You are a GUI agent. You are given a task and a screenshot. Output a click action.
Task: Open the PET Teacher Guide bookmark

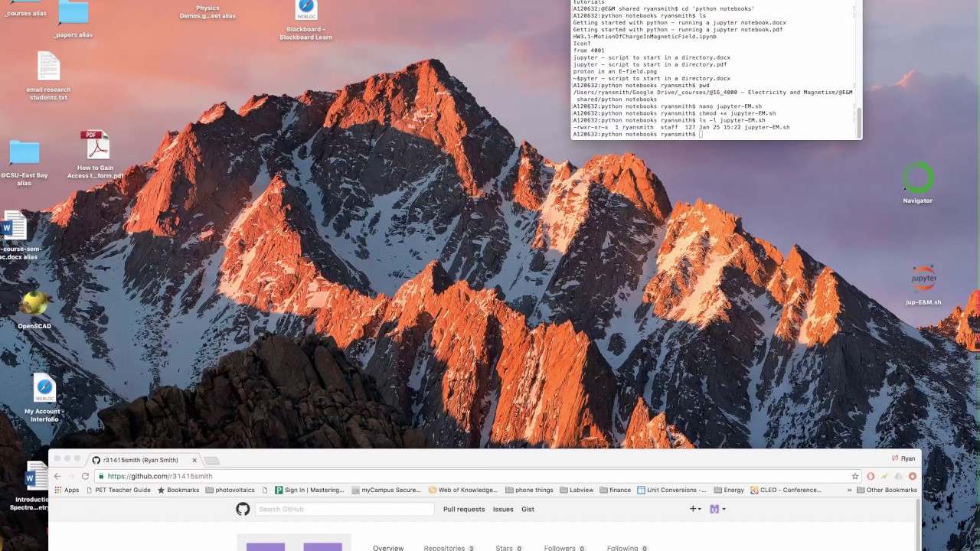118,490
